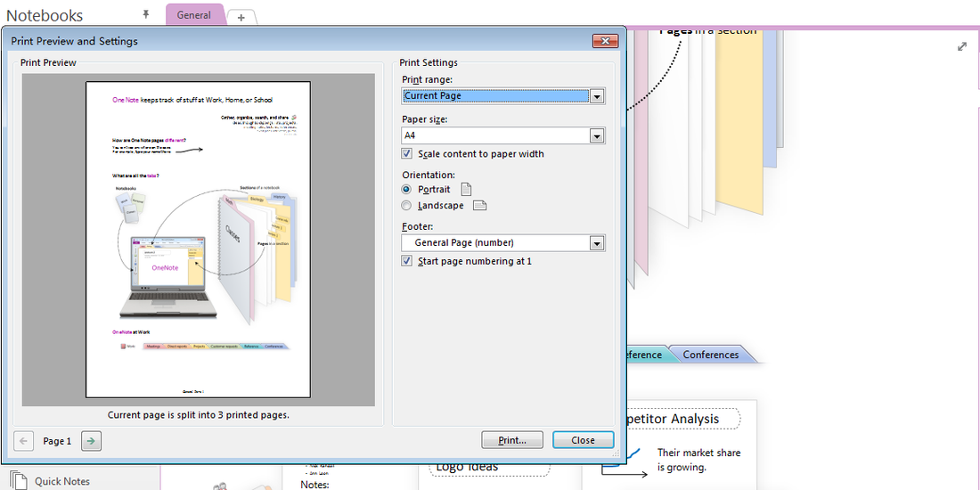Image resolution: width=980 pixels, height=490 pixels.
Task: Click the Notebooks heading
Action: [x=45, y=16]
